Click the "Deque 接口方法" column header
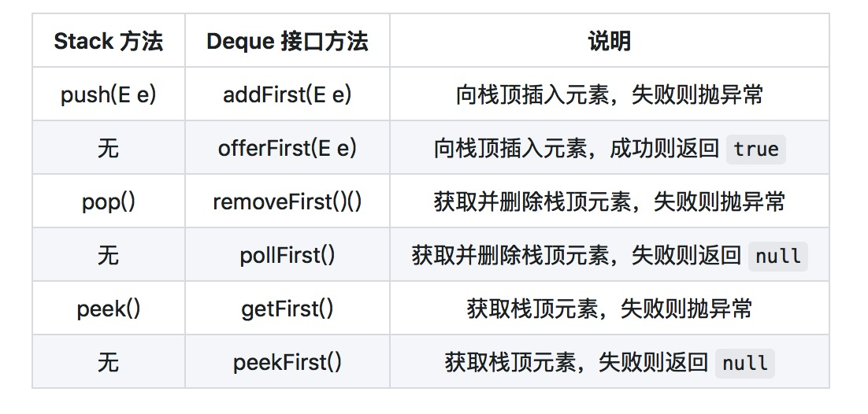 pyautogui.click(x=287, y=41)
